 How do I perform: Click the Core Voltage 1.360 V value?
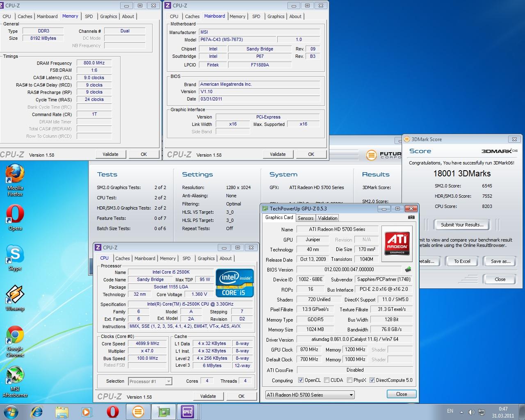tap(199, 294)
